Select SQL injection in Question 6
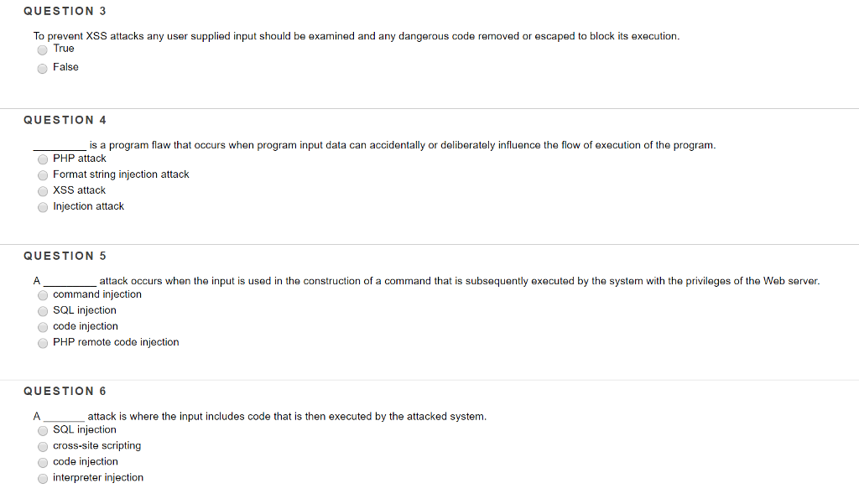859x504 pixels. (42, 429)
